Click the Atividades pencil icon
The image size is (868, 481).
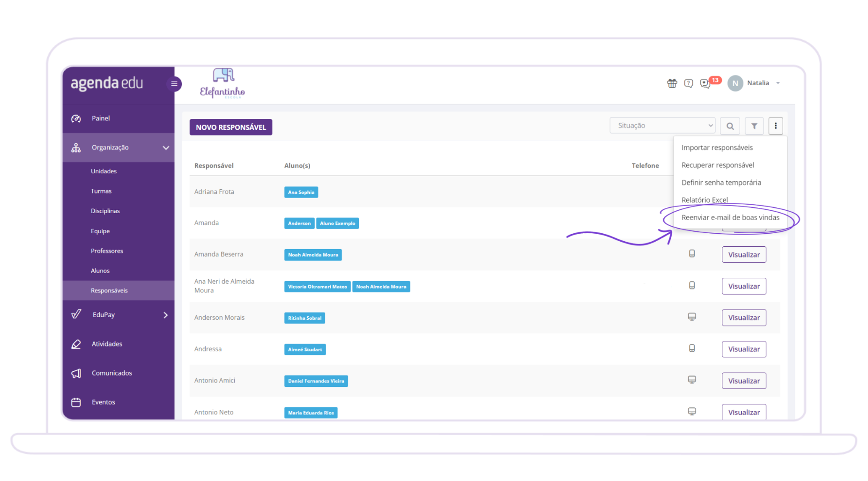tap(76, 344)
